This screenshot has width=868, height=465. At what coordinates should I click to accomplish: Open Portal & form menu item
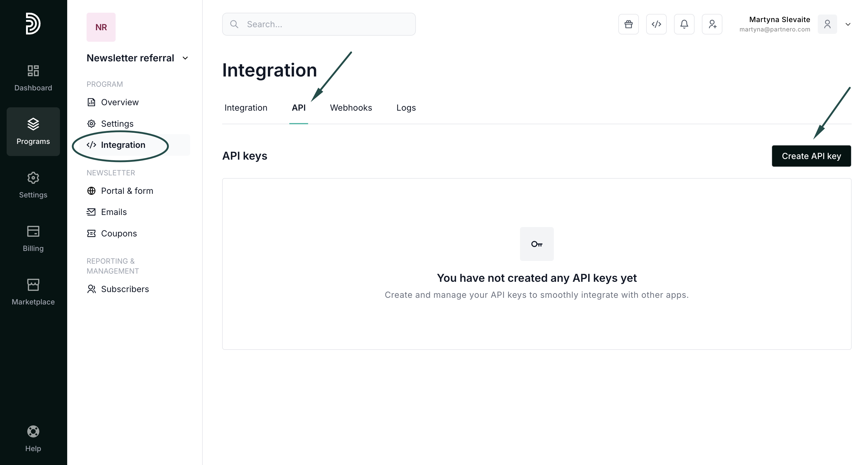pyautogui.click(x=127, y=191)
